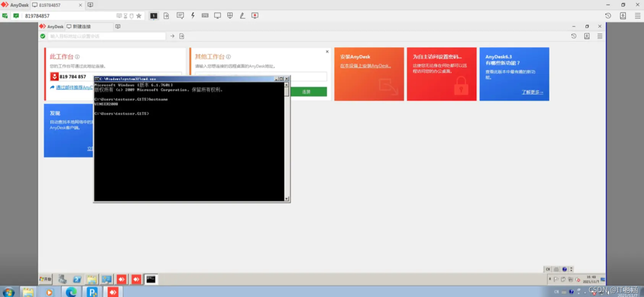Open the AnyDesk icon on local taskbar

click(x=113, y=292)
